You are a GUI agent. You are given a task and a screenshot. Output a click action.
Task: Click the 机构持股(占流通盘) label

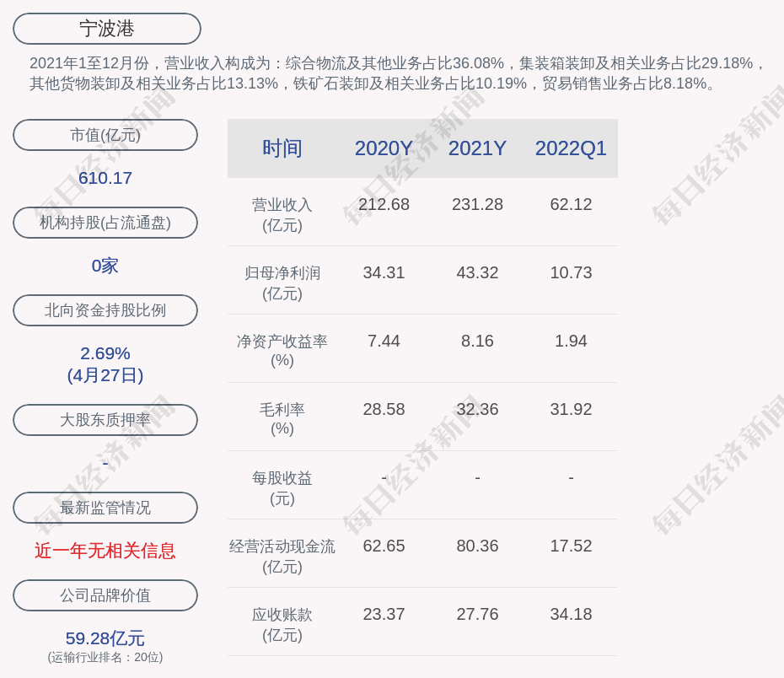pos(105,223)
